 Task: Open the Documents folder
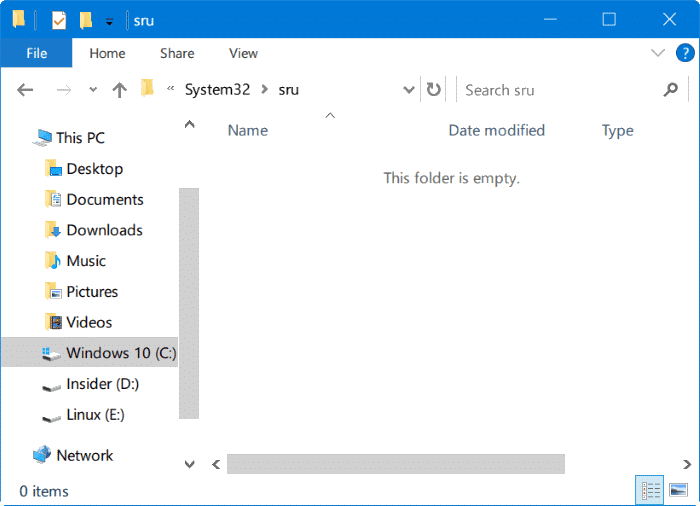click(x=105, y=200)
